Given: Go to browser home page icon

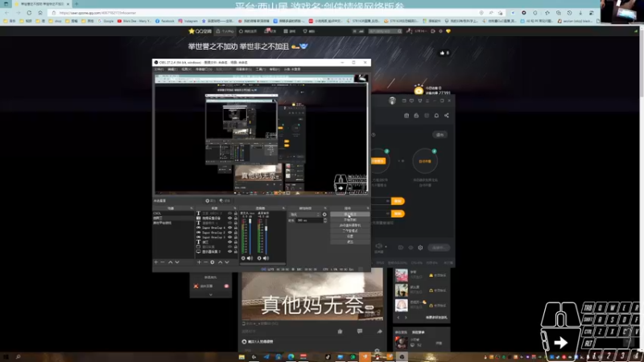Looking at the screenshot, I should 39,13.
